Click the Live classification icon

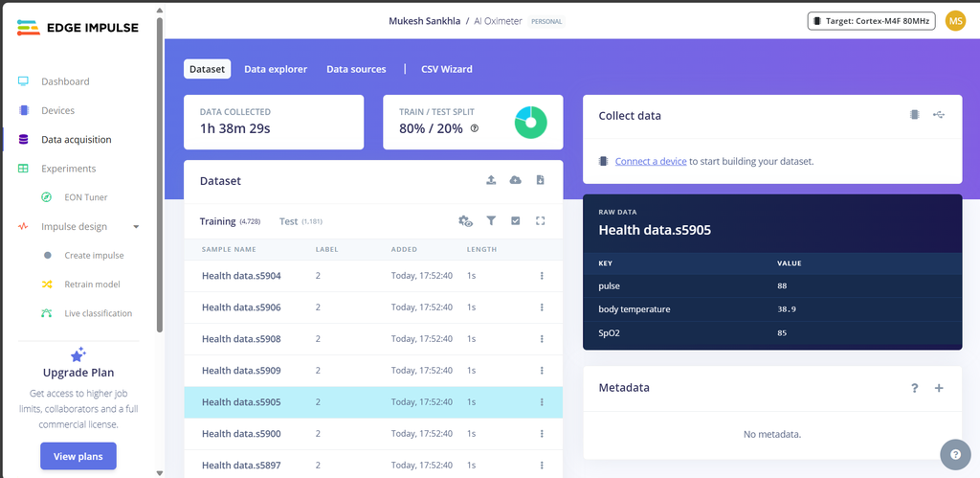click(47, 313)
